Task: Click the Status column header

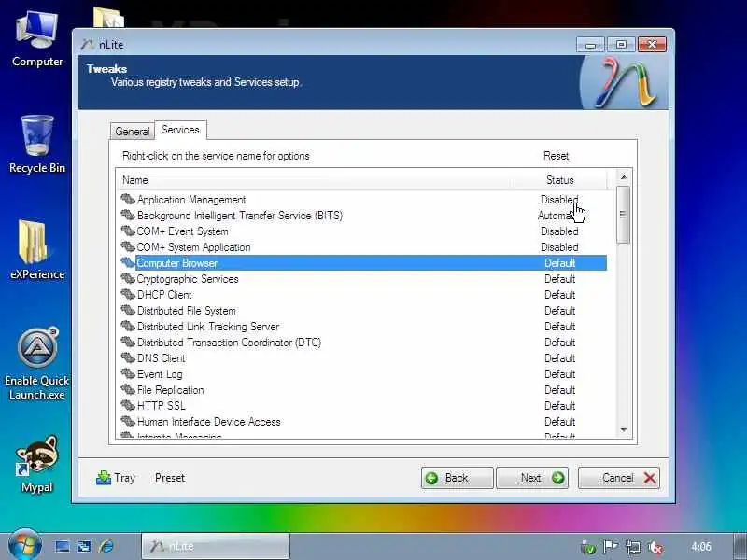Action: 559,180
